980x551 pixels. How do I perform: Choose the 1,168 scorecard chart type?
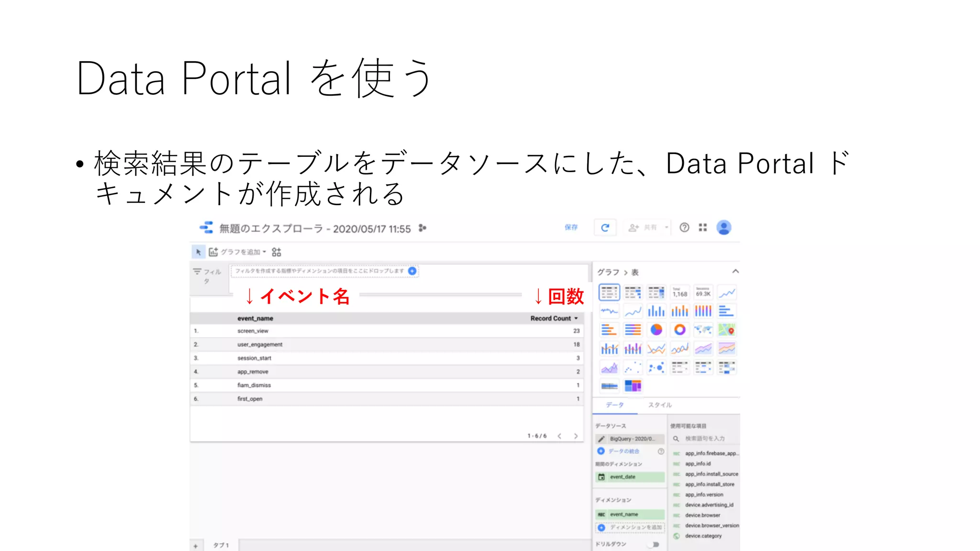coord(679,292)
